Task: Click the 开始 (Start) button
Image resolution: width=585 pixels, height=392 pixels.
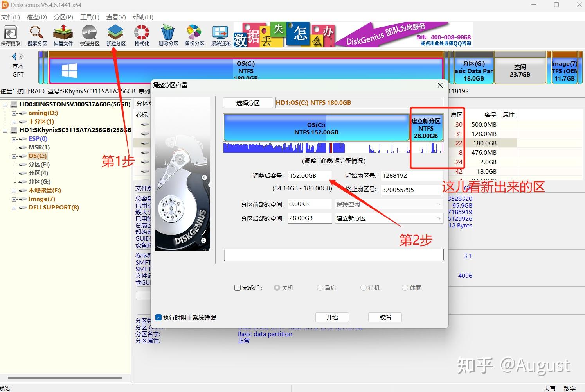Action: click(x=332, y=317)
